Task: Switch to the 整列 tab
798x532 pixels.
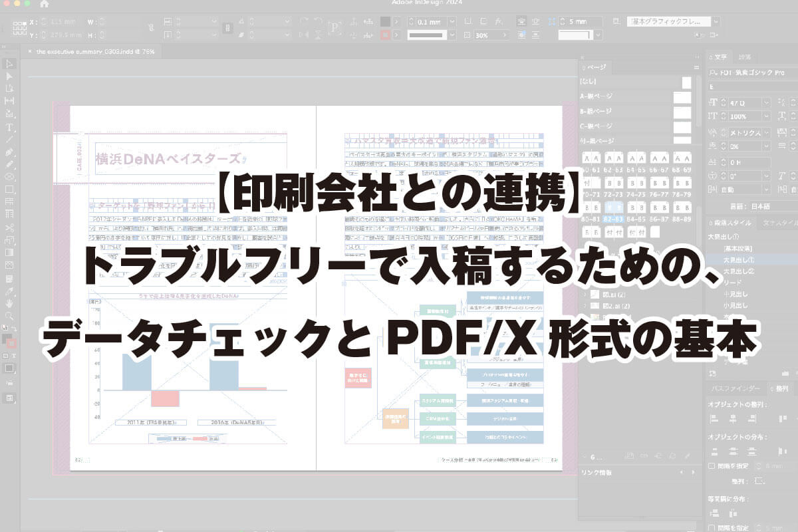Action: (780, 388)
